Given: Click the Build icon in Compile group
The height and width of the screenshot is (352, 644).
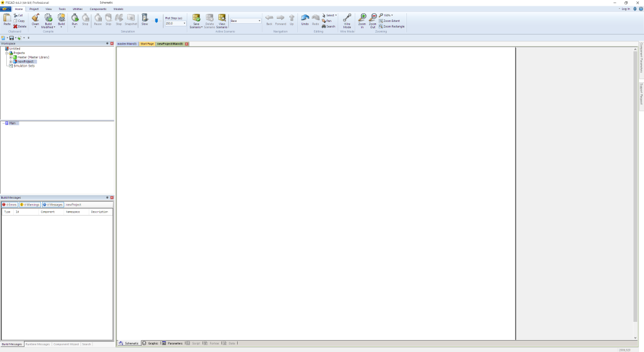Looking at the screenshot, I should point(61,18).
